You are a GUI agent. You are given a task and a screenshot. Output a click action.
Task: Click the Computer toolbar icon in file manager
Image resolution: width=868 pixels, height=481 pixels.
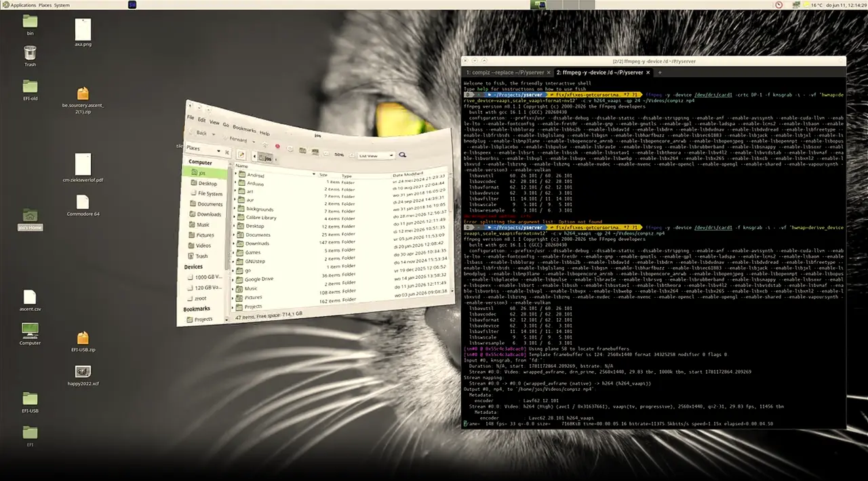[315, 152]
